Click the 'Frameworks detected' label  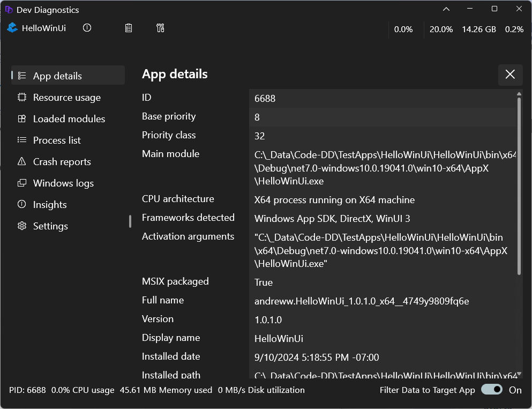click(x=188, y=217)
